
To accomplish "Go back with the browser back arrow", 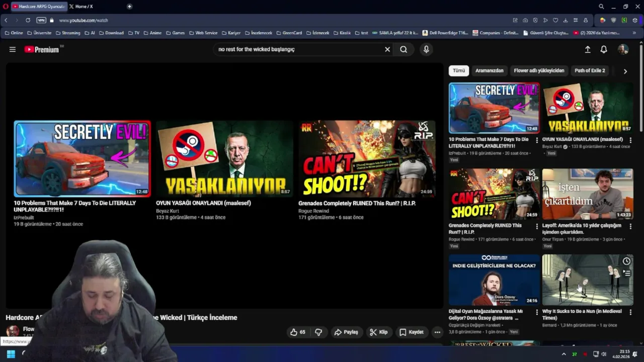I will 6,20.
